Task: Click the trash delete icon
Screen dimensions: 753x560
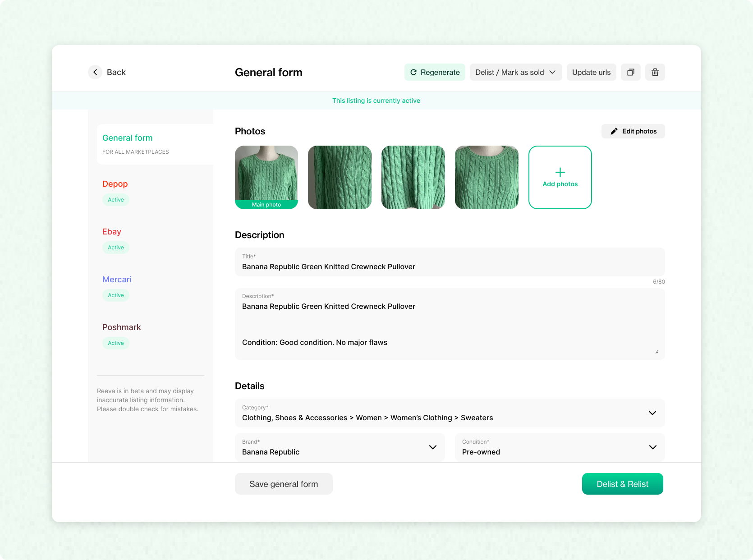Action: 655,72
